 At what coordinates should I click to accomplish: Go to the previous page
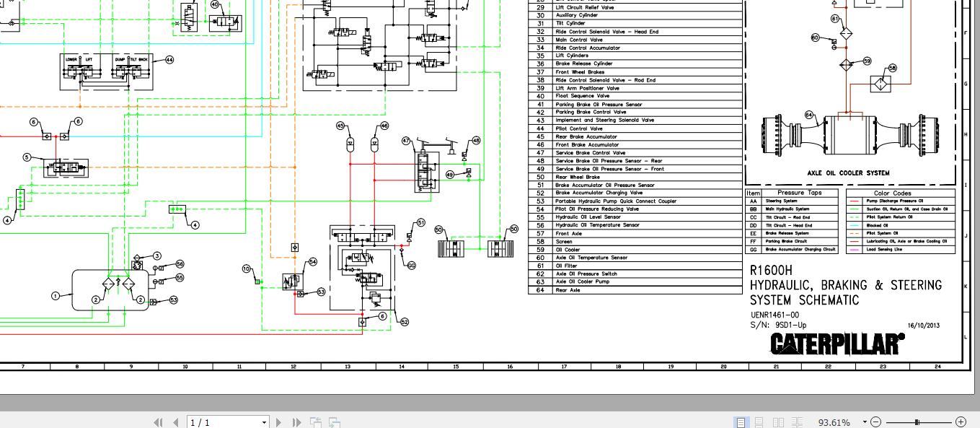point(176,422)
